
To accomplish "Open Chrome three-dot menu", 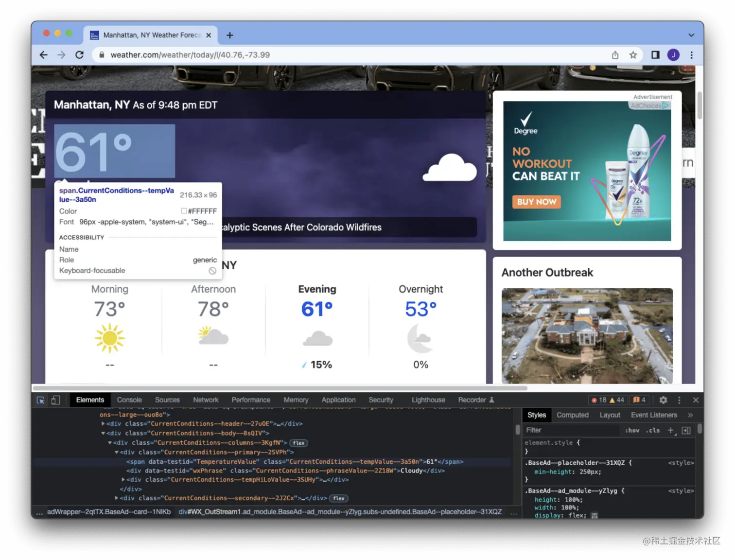I will tap(691, 55).
